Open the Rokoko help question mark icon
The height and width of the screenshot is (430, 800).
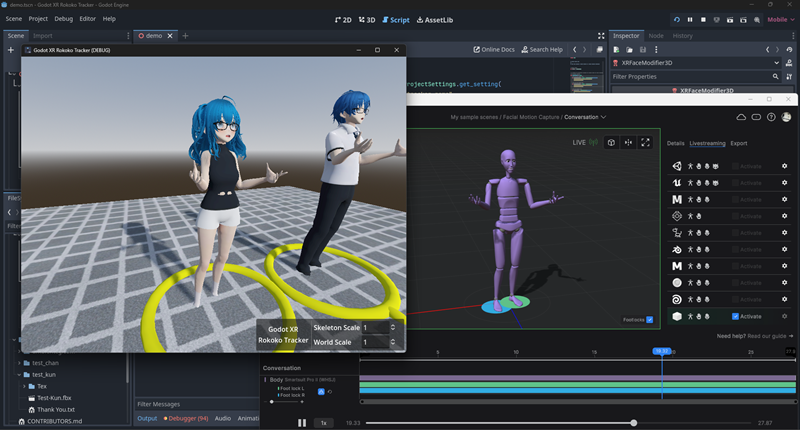pos(771,117)
